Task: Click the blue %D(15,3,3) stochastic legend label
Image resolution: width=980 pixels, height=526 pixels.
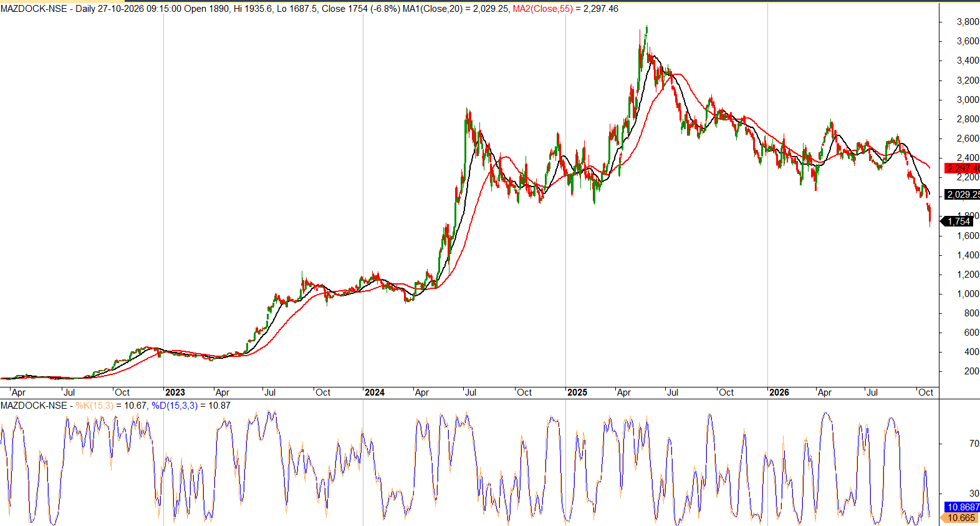Action: [175, 406]
